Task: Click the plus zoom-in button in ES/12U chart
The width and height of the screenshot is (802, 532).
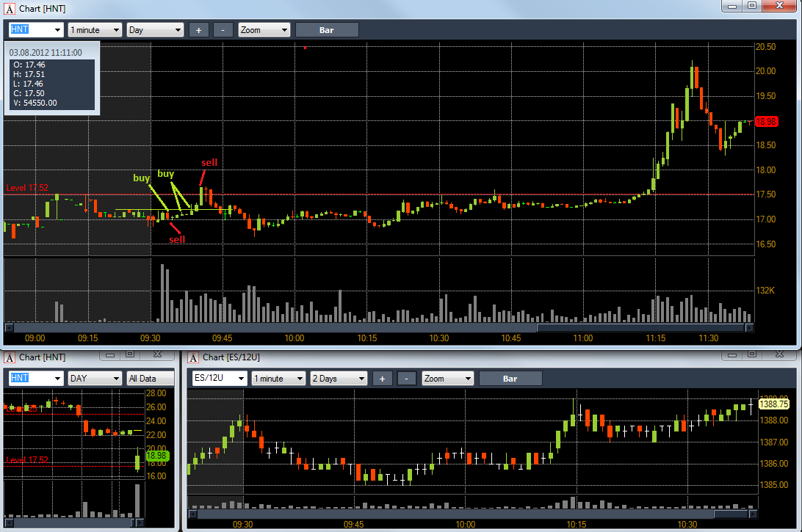Action: pos(382,378)
